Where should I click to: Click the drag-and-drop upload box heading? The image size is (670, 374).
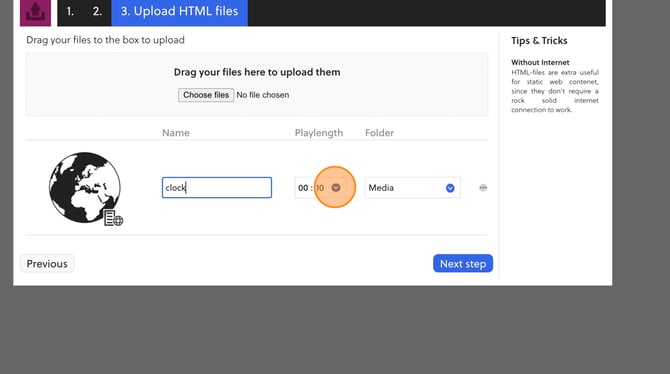(x=257, y=72)
